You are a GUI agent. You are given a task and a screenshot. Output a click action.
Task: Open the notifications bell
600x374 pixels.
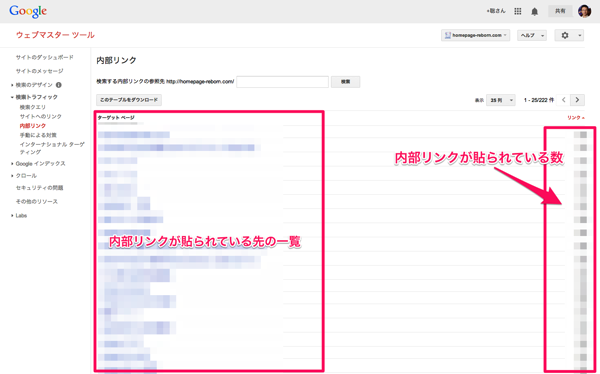click(535, 11)
